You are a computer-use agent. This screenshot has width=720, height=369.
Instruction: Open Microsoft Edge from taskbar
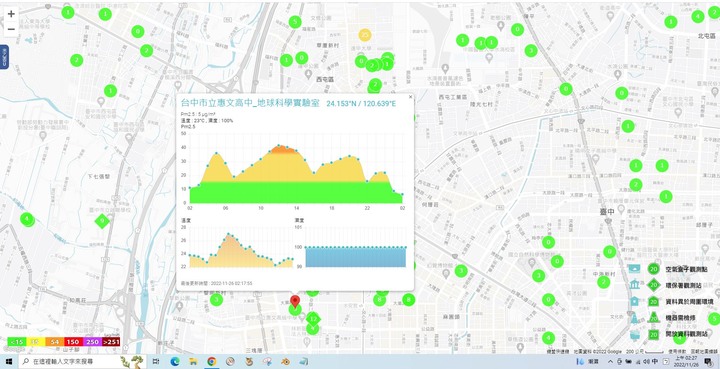point(174,362)
